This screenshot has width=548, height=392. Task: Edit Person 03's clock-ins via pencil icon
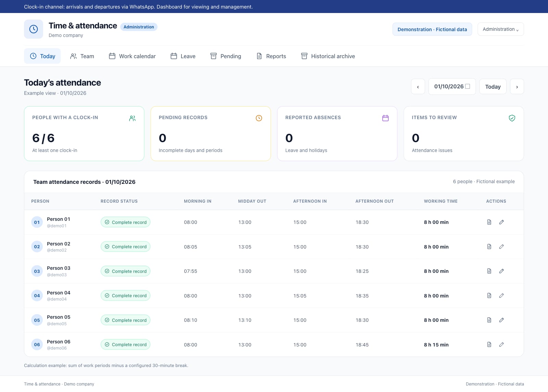[x=501, y=271]
